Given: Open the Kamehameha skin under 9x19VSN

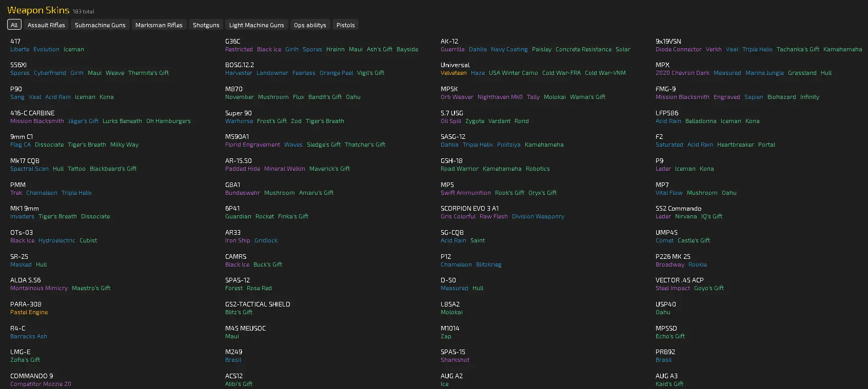Looking at the screenshot, I should tap(842, 49).
